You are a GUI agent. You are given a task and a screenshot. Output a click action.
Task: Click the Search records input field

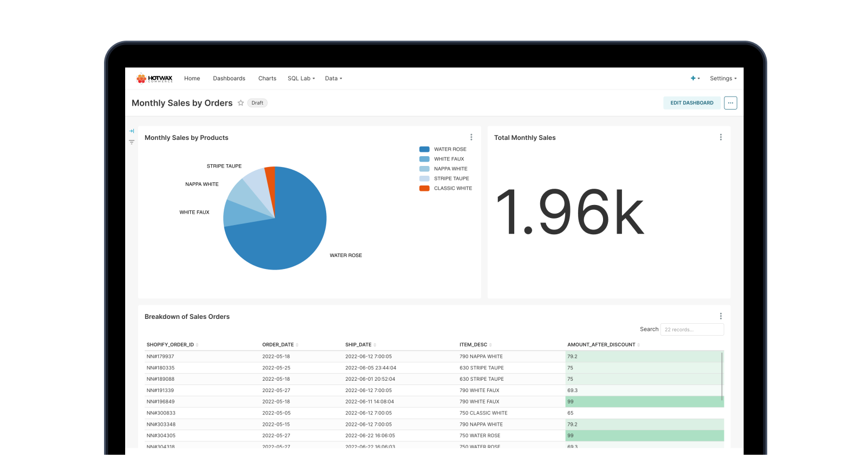tap(692, 329)
